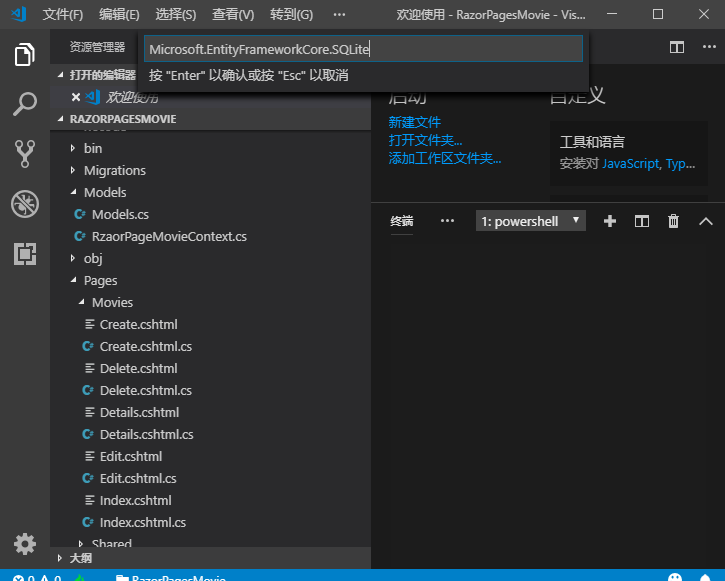Select the 终端 panel tab
This screenshot has width=725, height=581.
click(401, 221)
